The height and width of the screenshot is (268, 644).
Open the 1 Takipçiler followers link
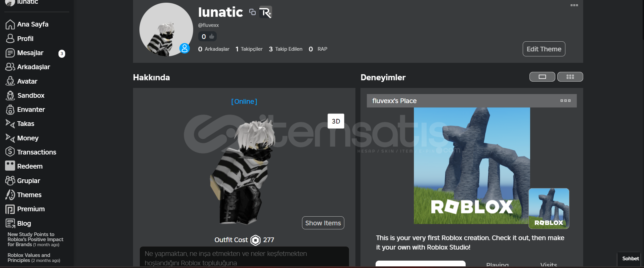pos(249,49)
